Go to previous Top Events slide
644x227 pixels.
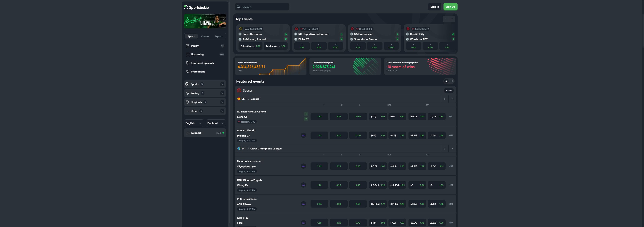click(446, 19)
